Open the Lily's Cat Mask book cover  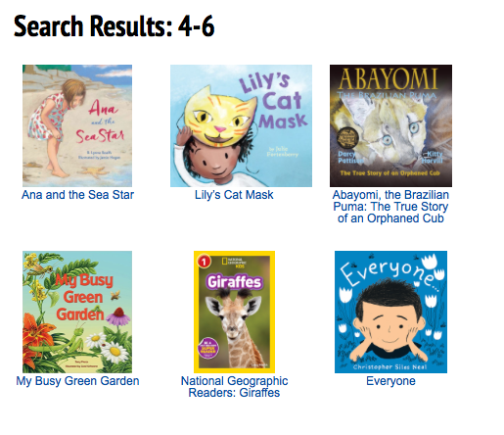[x=241, y=125]
